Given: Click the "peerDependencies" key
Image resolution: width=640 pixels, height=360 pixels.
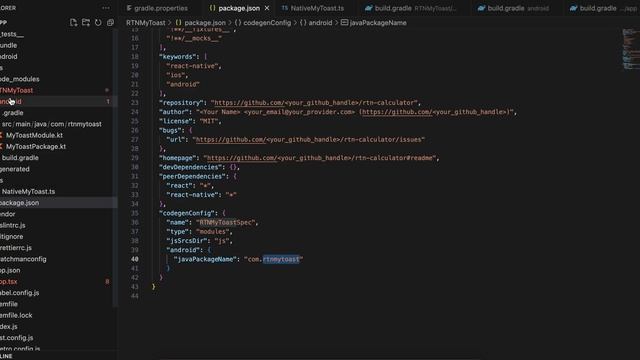Looking at the screenshot, I should coord(193,176).
